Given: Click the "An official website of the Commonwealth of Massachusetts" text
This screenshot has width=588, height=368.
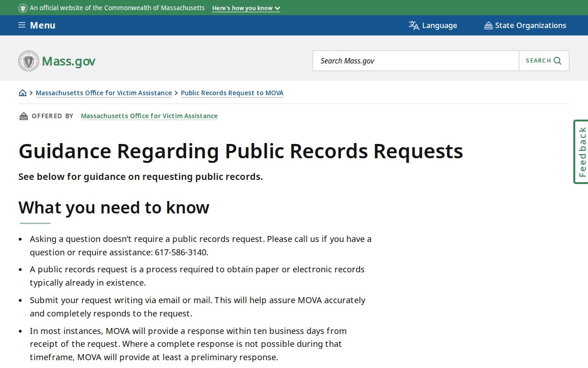Looking at the screenshot, I should point(117,8).
